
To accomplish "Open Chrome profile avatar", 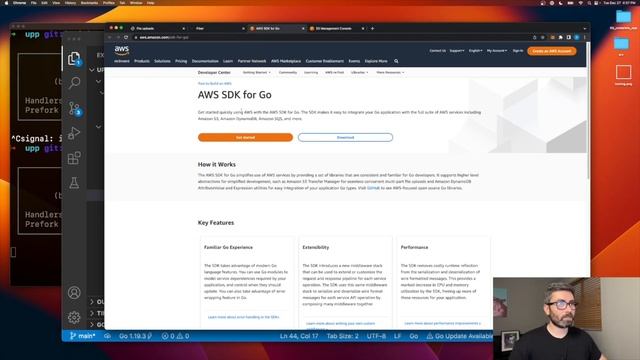I will pos(577,37).
